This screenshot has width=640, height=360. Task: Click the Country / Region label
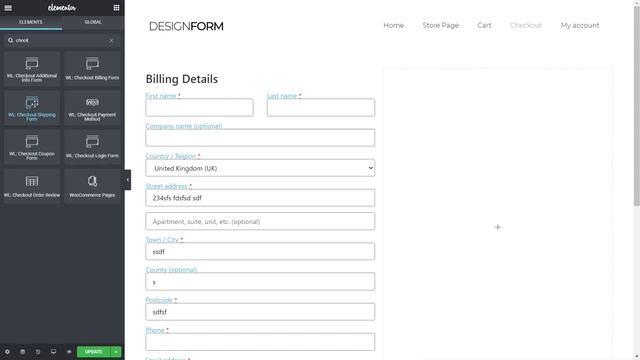[x=173, y=156]
